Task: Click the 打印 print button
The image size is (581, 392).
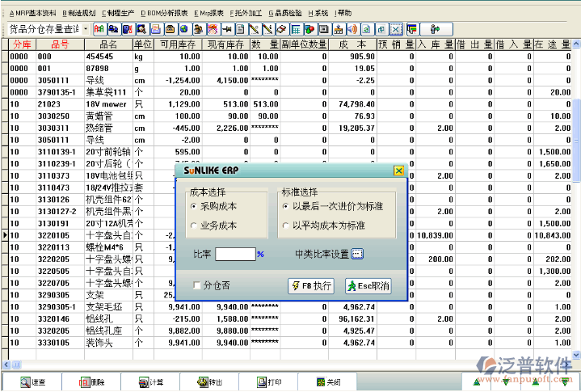Action: [268, 382]
